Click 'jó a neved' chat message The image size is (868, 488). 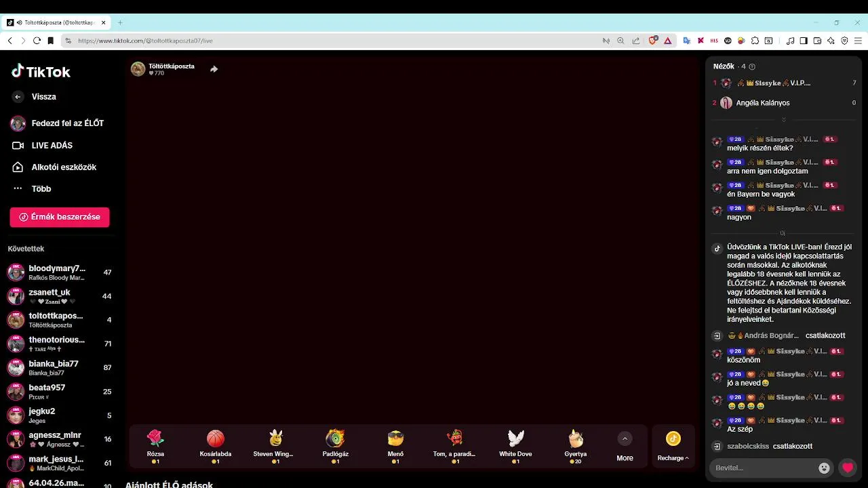coord(748,383)
